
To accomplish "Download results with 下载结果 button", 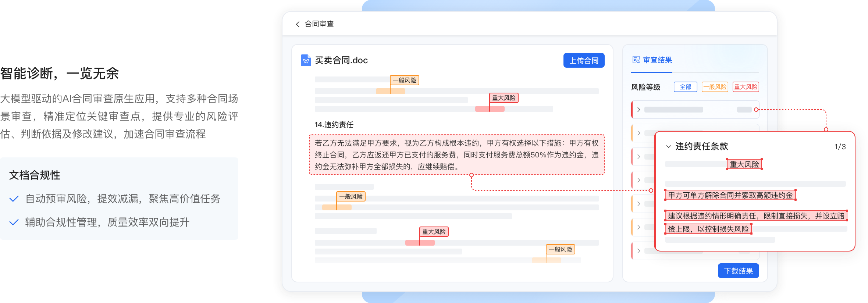I will 738,271.
